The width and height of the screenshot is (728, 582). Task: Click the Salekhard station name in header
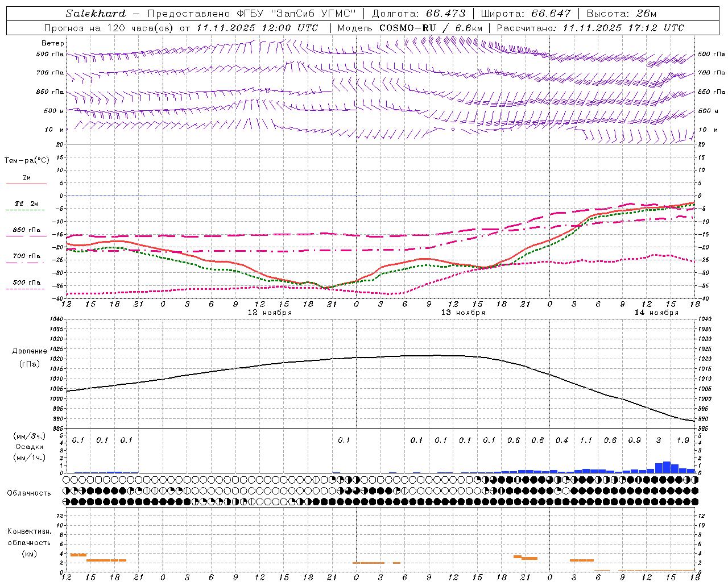95,14
